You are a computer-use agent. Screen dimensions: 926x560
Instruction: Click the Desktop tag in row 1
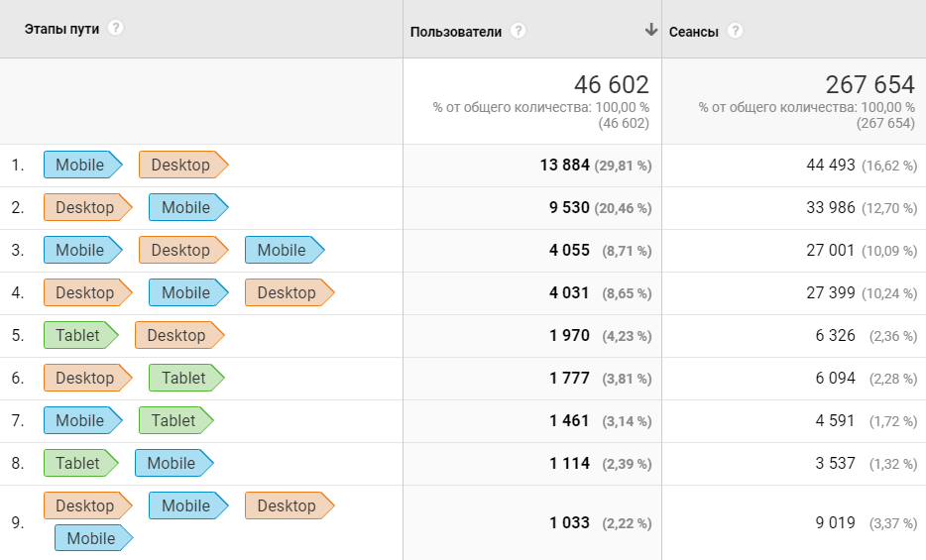(181, 165)
